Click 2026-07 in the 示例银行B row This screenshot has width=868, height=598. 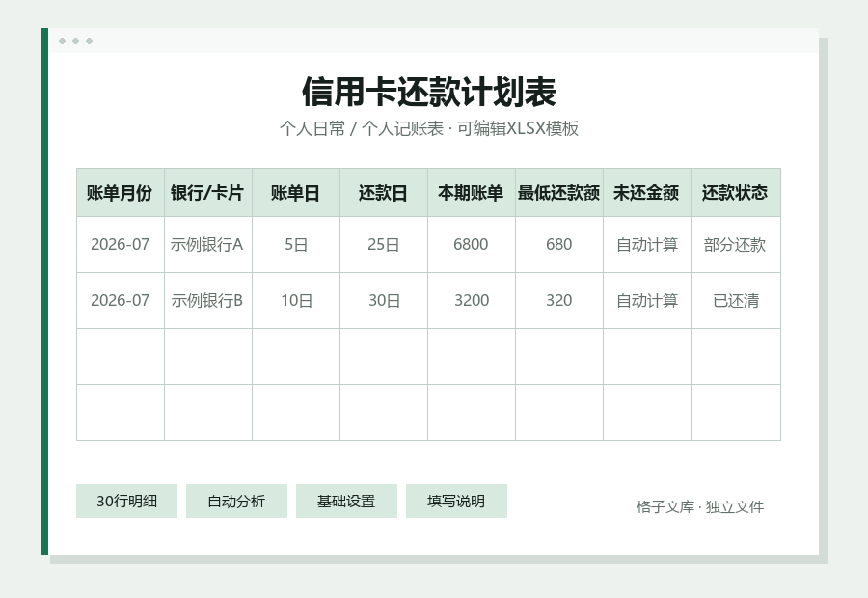121,300
